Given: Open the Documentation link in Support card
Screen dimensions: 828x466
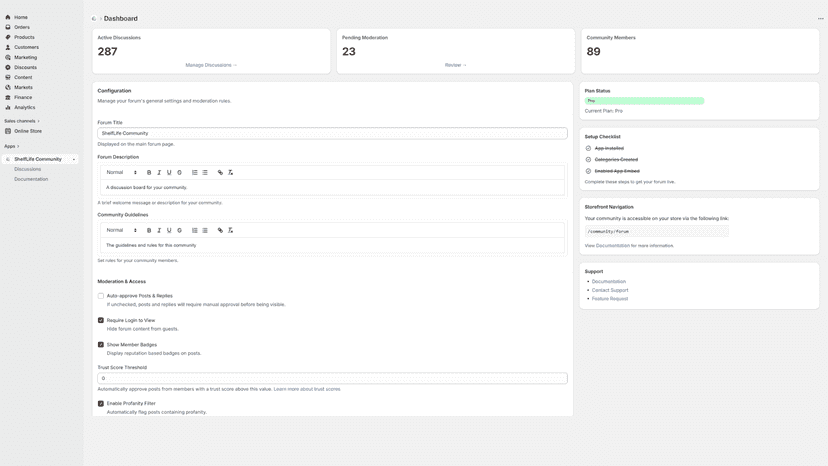Looking at the screenshot, I should click(609, 282).
